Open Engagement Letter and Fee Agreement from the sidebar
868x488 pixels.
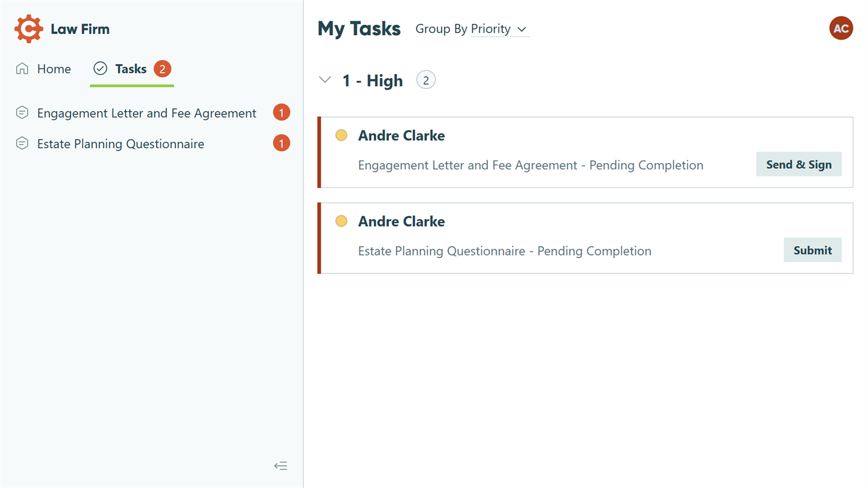click(x=146, y=113)
